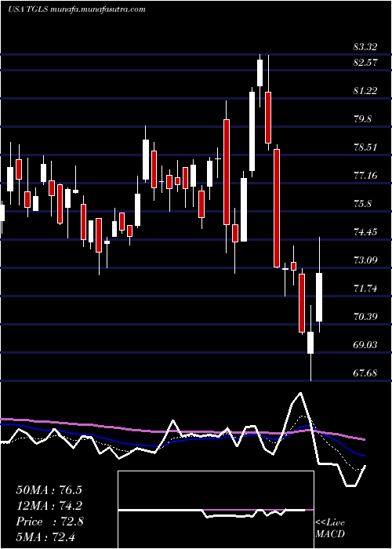Click the USA TGLS munafasutra.com title
This screenshot has width=392, height=549.
click(77, 9)
